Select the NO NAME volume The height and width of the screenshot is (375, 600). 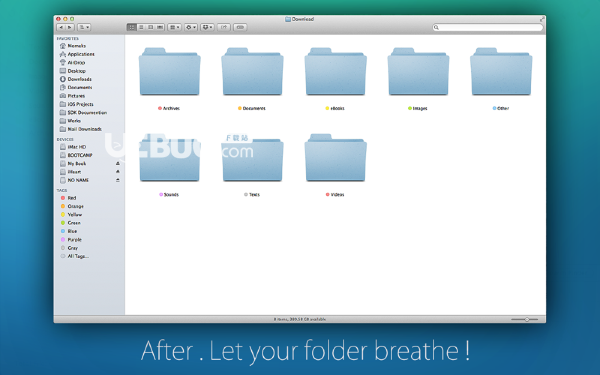point(74,180)
